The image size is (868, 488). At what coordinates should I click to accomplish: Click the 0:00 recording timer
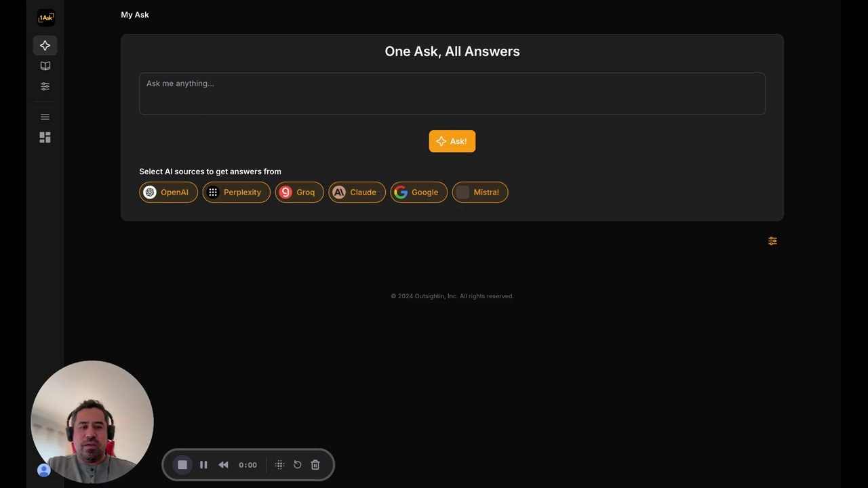[248, 465]
